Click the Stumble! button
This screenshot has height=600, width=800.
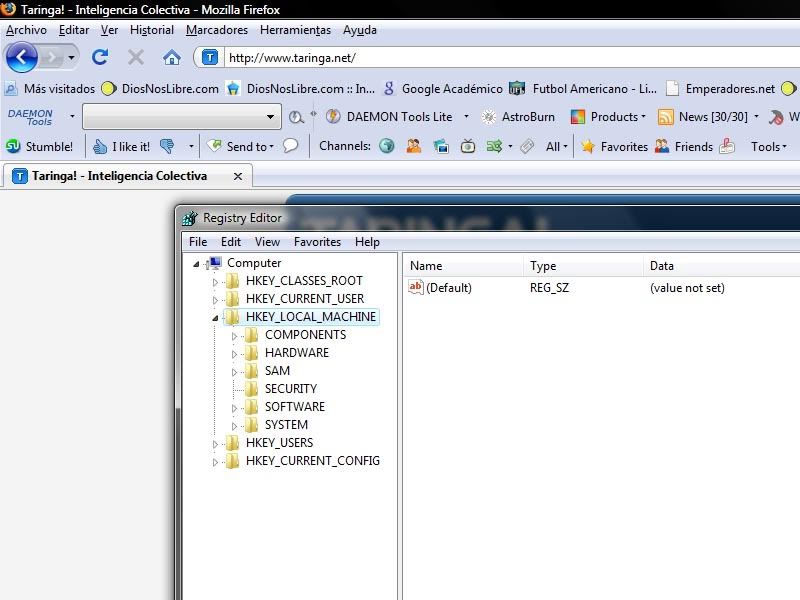[39, 146]
